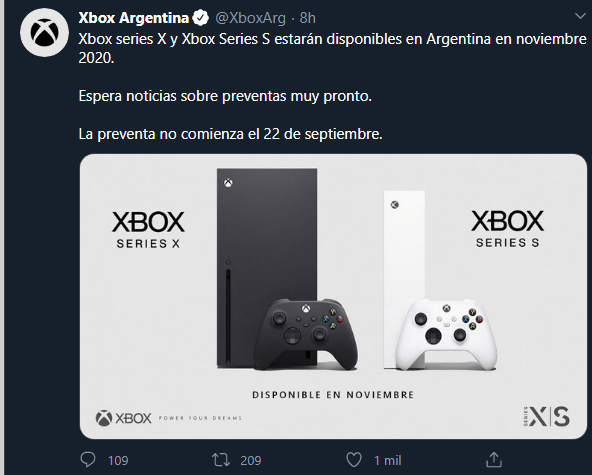Click the Xbox logo in image bottom corner

pyautogui.click(x=123, y=418)
